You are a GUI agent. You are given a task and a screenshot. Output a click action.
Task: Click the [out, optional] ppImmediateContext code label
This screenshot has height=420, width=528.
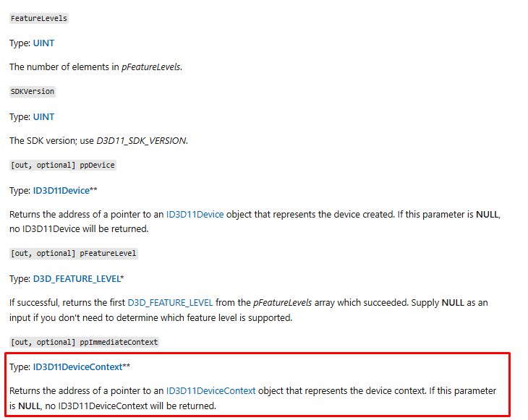coord(84,342)
